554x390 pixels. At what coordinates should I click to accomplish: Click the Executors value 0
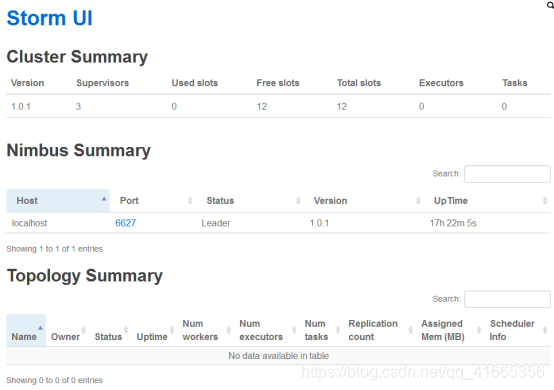tap(422, 106)
